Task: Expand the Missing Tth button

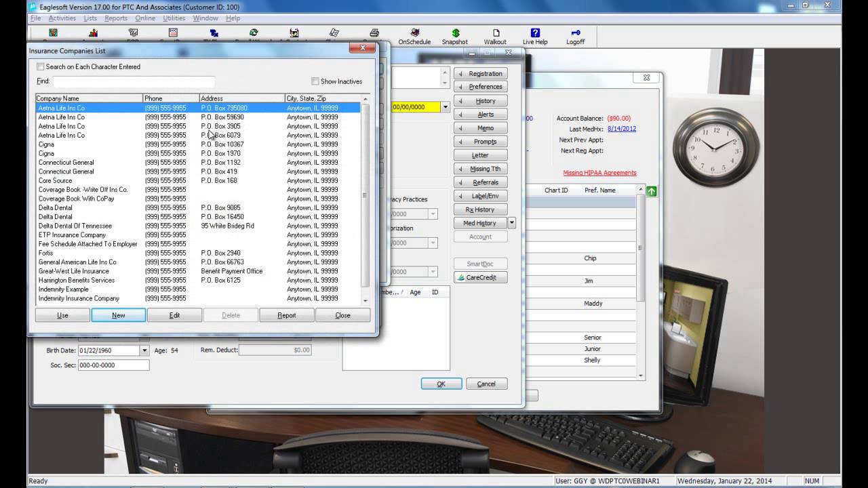Action: pos(481,169)
